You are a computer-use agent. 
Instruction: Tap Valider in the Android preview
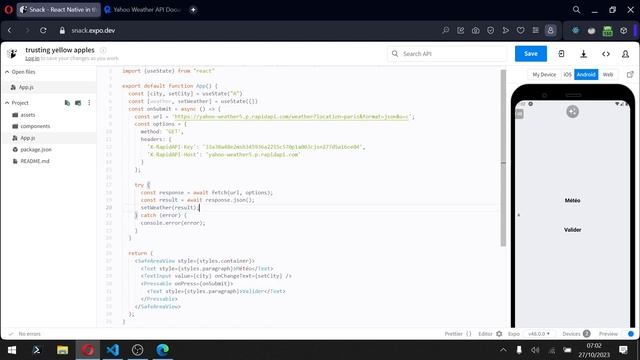(x=572, y=230)
